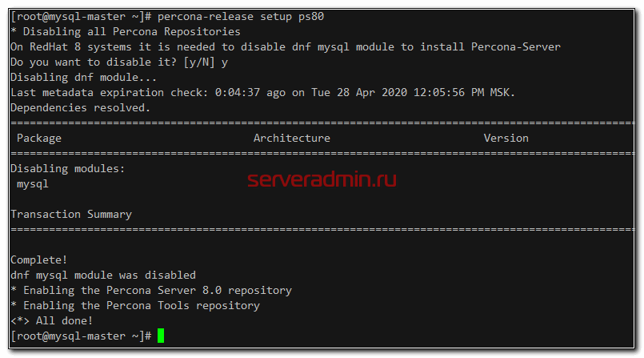Click the Version column header

[x=506, y=138]
